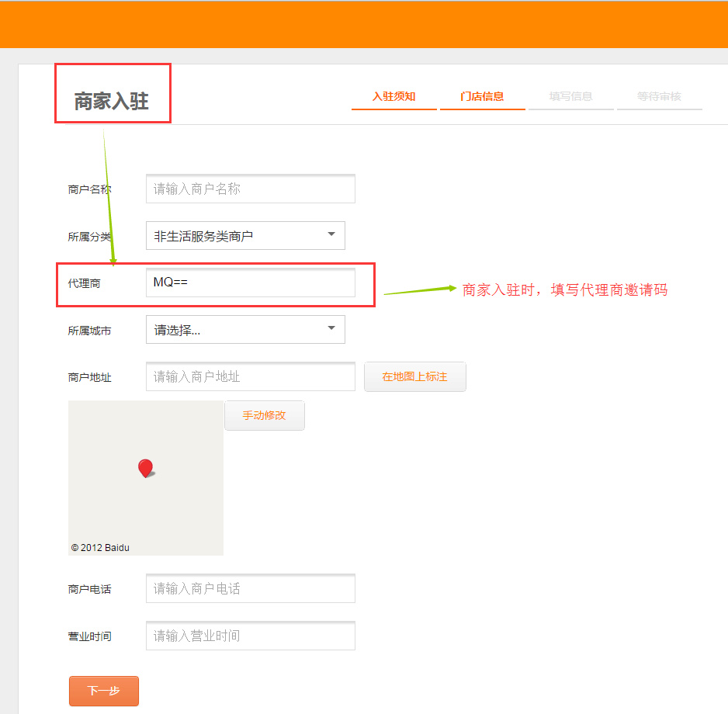Click into the 商户电话 phone field

pos(250,589)
